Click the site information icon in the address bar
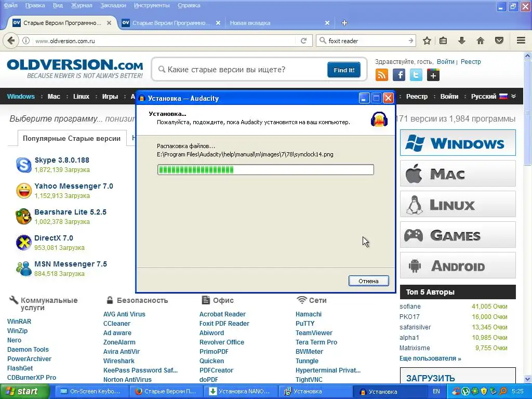Image resolution: width=532 pixels, height=399 pixels. pyautogui.click(x=26, y=41)
